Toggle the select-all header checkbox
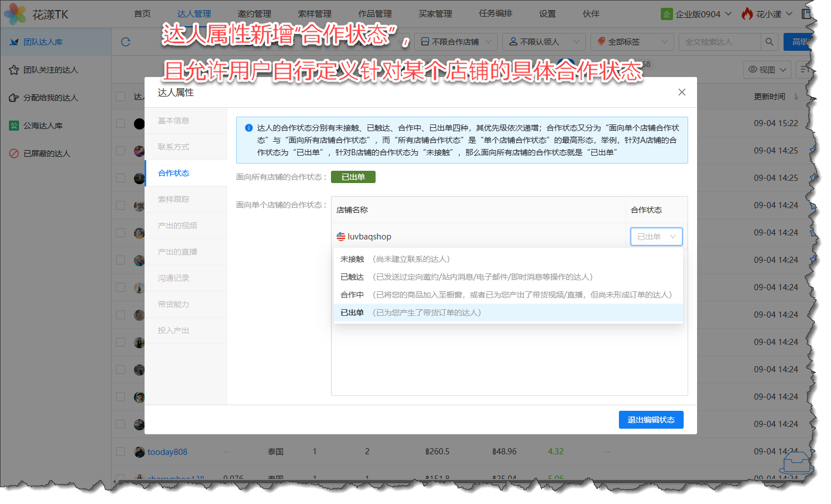This screenshot has width=831, height=504. 121,97
